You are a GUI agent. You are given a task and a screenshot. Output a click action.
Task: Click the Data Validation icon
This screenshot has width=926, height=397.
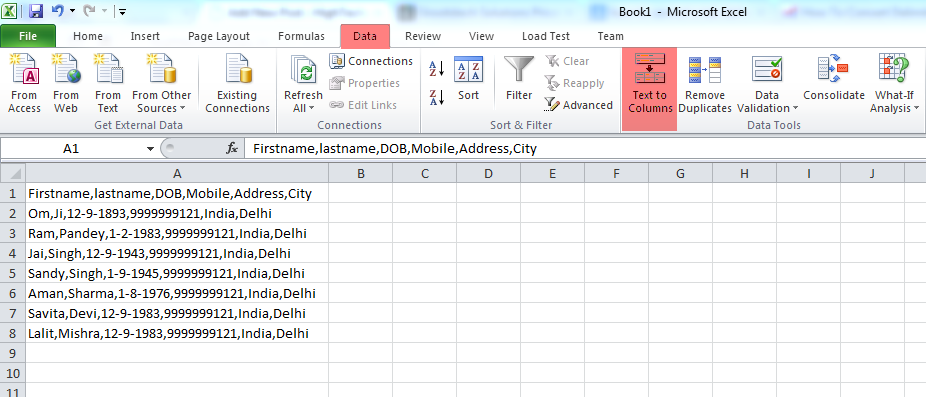(767, 70)
